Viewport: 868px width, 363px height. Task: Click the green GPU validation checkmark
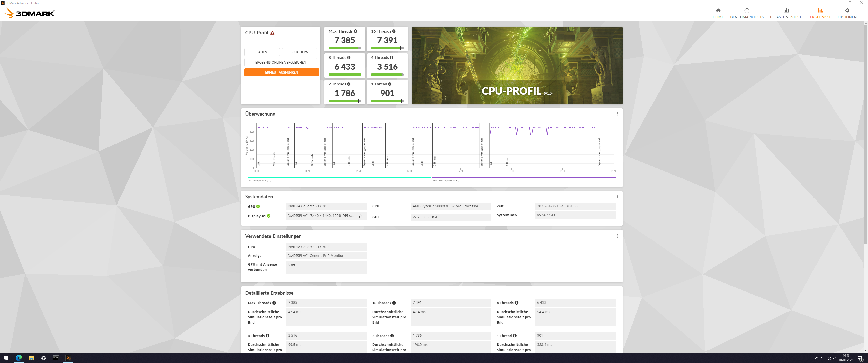pyautogui.click(x=258, y=206)
